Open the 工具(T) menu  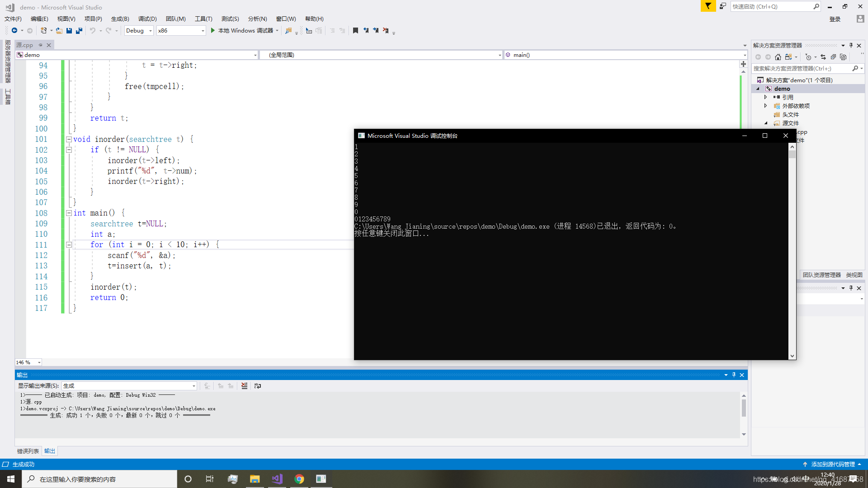coord(203,19)
